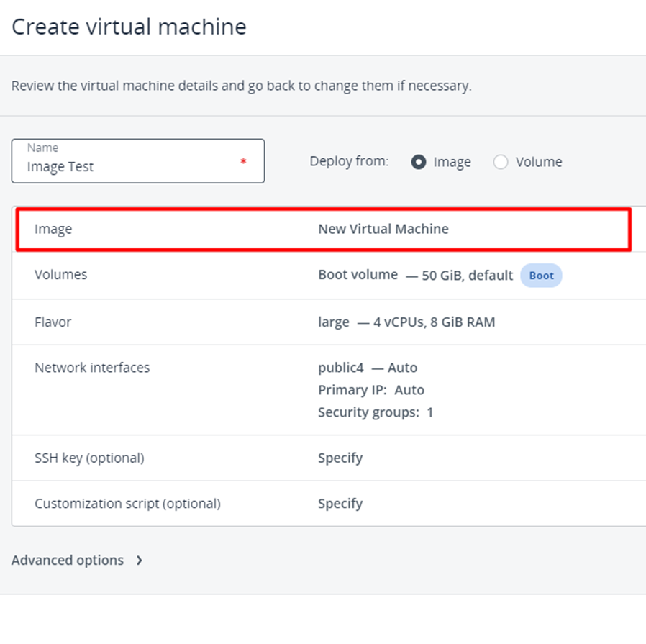Click the New Virtual Machine image value

point(383,230)
